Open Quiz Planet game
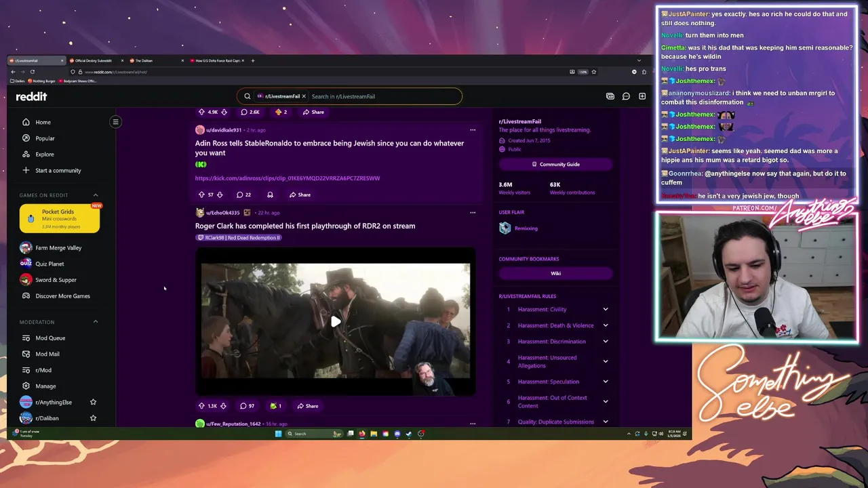 [x=50, y=264]
